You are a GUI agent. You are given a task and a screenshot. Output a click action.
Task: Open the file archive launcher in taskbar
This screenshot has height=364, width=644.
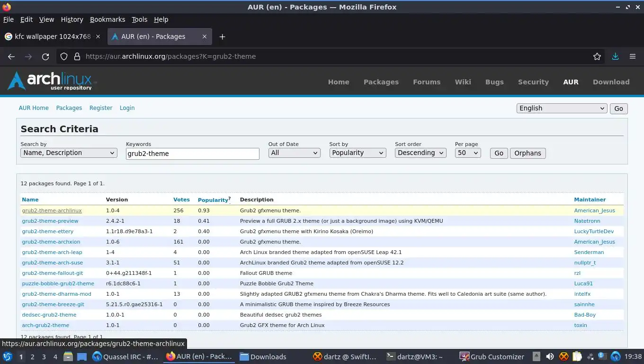(x=68, y=357)
